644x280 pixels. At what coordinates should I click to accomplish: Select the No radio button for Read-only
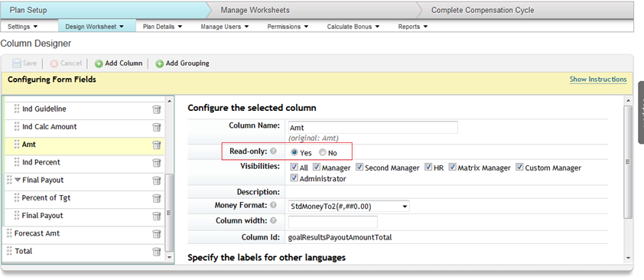323,152
